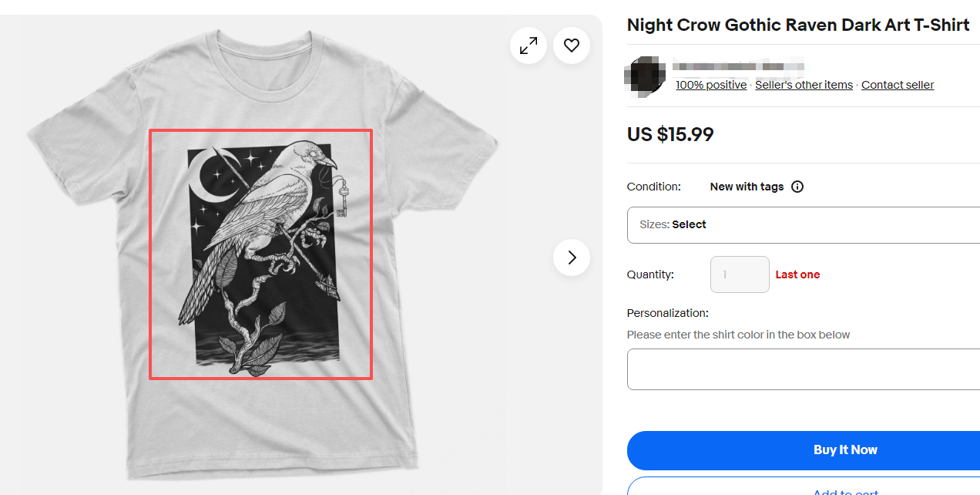Screen dimensions: 980x495
Task: Focus the Personalization shirt color text box
Action: (x=803, y=369)
